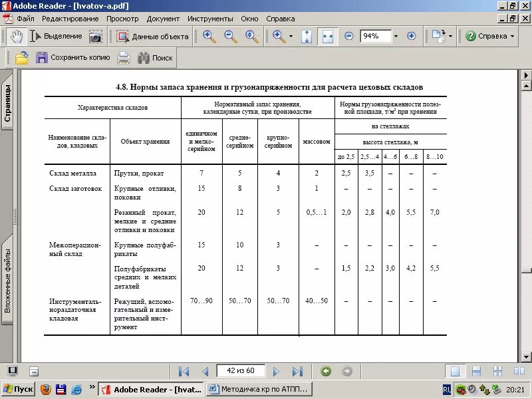The width and height of the screenshot is (532, 399).
Task: Click the Справка help toolbar button
Action: 486,36
